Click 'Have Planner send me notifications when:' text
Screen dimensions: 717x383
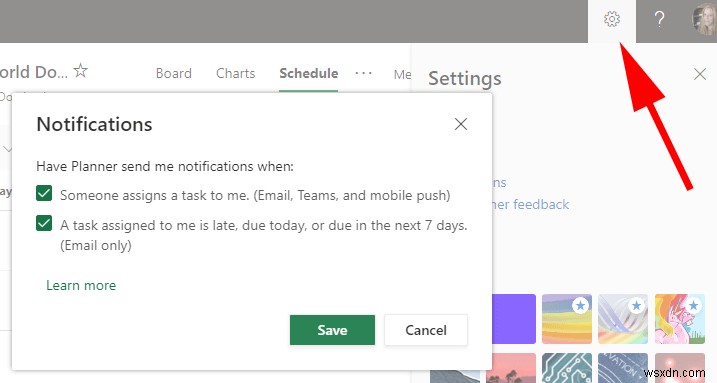165,166
